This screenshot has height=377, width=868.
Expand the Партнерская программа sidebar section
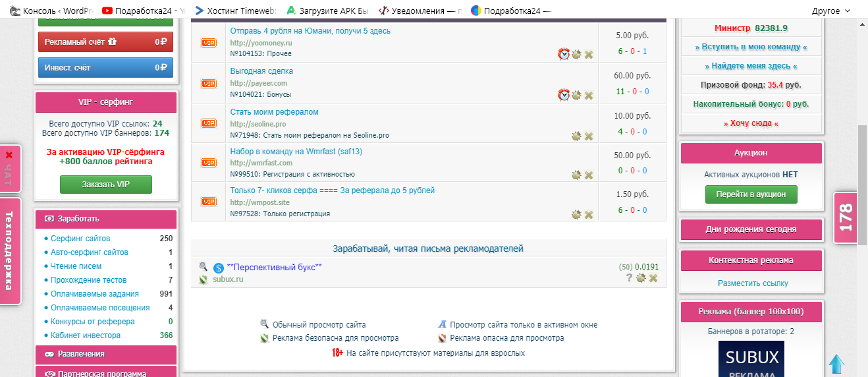tap(106, 372)
